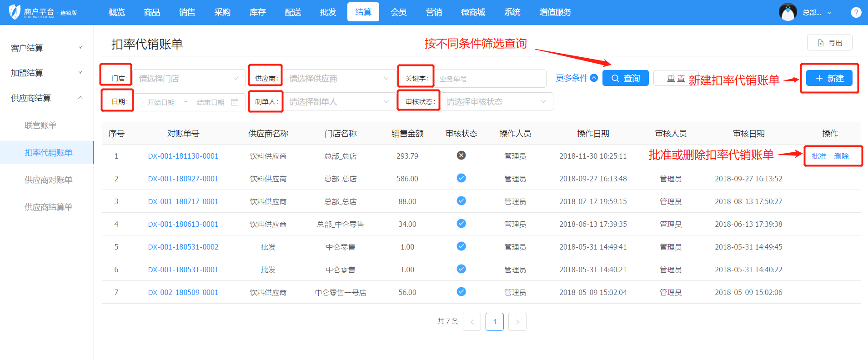Open the 审核状态 audit status dropdown

[x=496, y=102]
